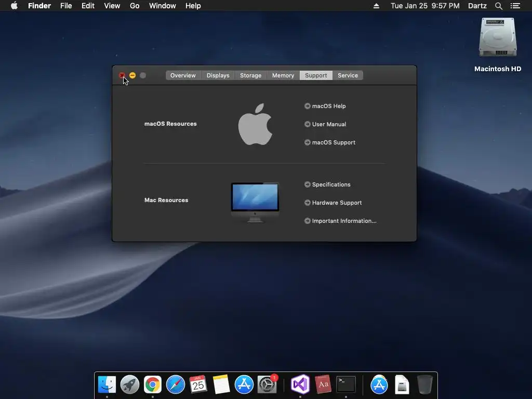Launch Launchpad rocket icon in dock
Screen dimensions: 532x399
click(x=129, y=384)
